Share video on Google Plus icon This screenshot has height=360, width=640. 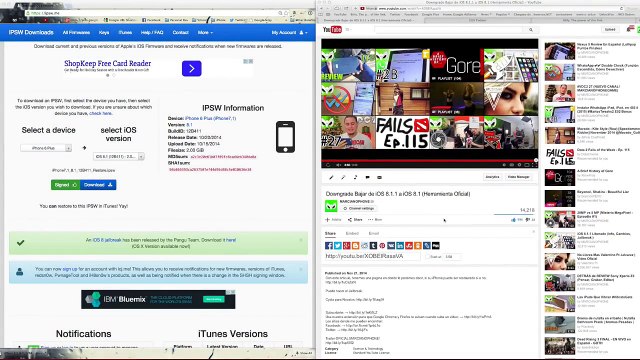(347, 245)
